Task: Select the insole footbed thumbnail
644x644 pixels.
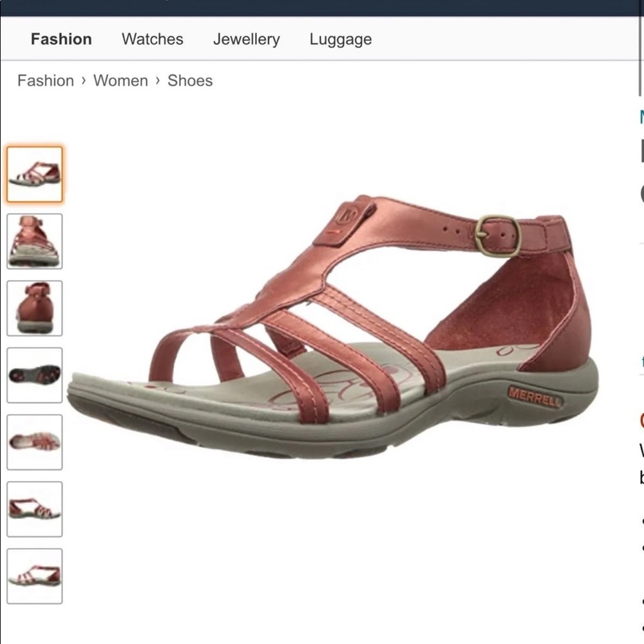Action: (x=35, y=443)
